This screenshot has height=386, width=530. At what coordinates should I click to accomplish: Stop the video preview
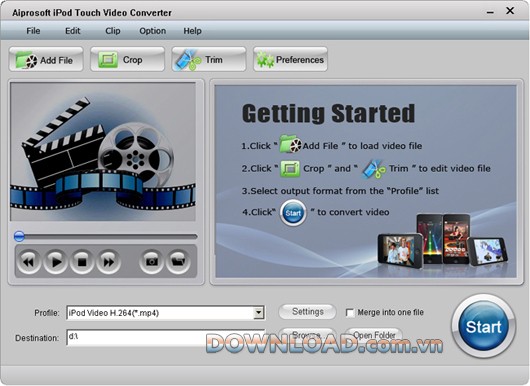82,261
